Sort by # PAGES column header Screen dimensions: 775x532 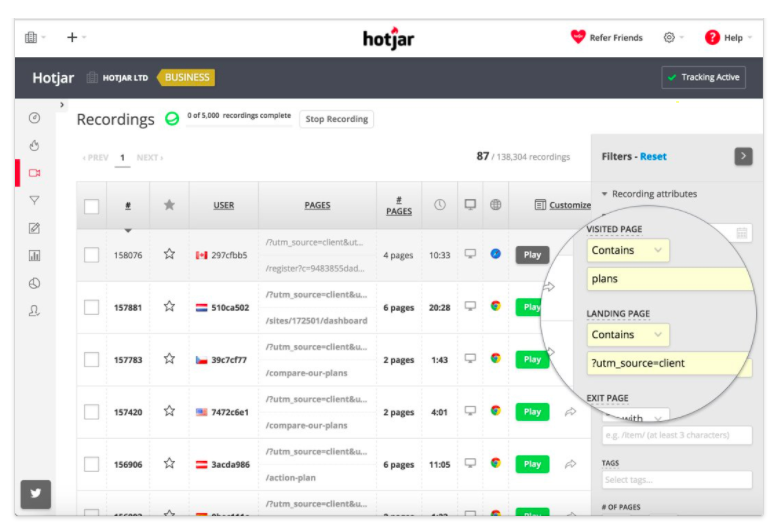(399, 206)
